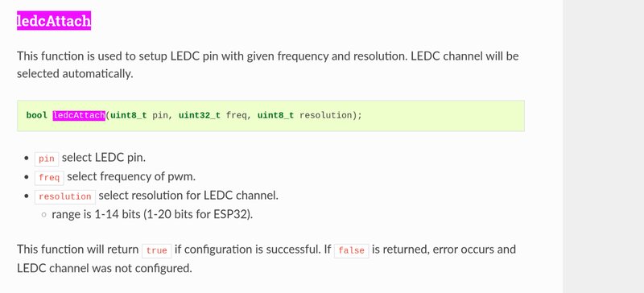
Task: Click the text selected automatically
Action: click(75, 74)
